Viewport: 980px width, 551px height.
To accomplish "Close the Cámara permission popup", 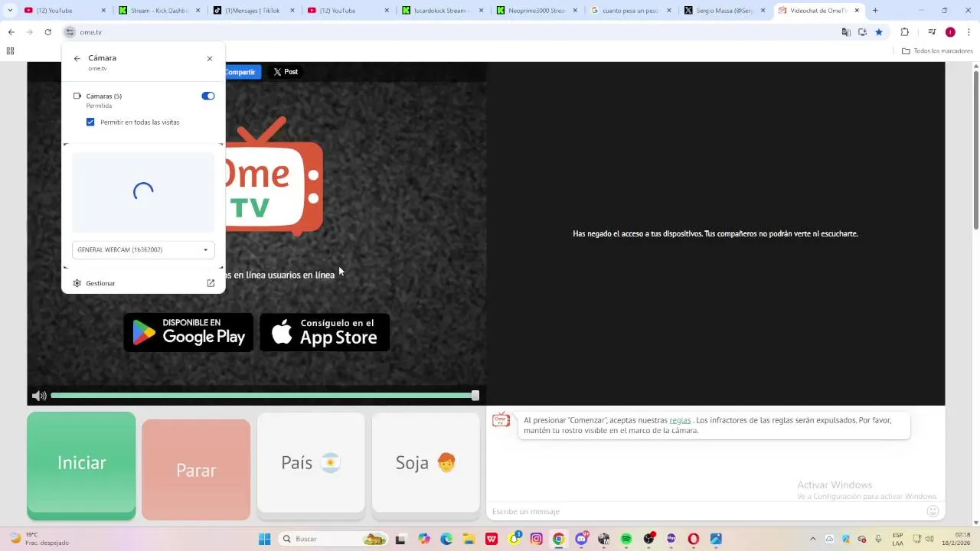I will [210, 58].
